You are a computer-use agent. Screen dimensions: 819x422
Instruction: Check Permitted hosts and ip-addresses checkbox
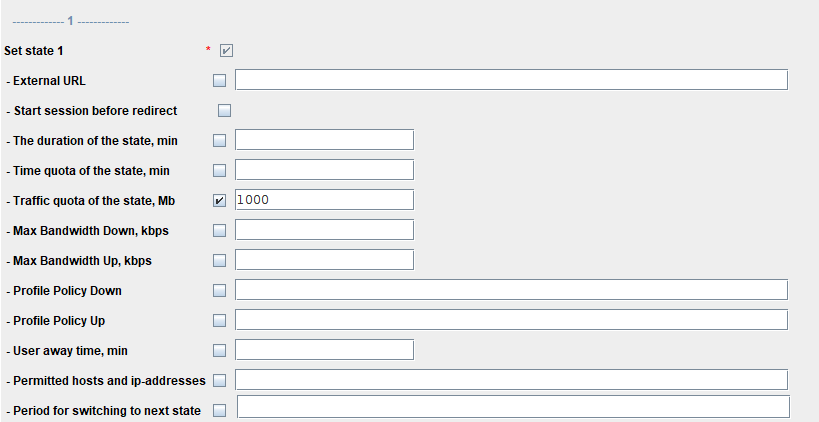pyautogui.click(x=220, y=381)
